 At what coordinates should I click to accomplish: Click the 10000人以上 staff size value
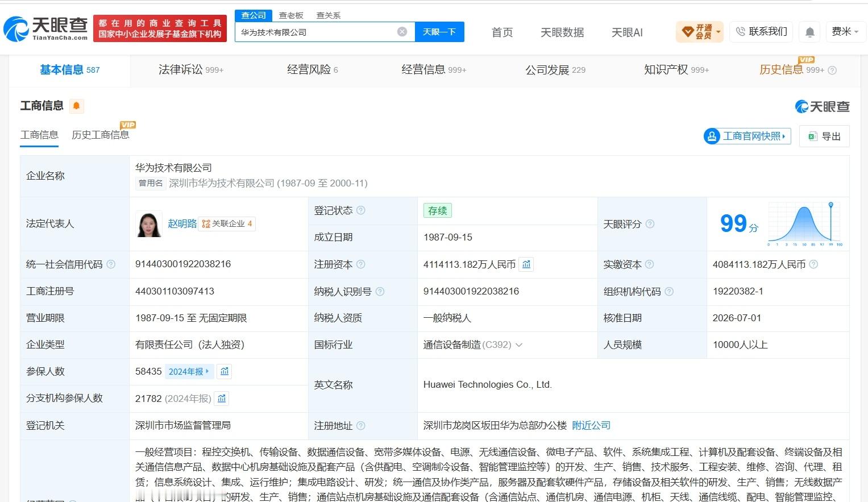point(740,345)
